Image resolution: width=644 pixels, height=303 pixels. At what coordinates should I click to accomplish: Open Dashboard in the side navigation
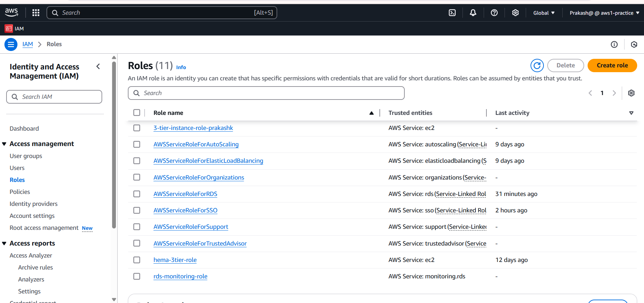tap(24, 129)
